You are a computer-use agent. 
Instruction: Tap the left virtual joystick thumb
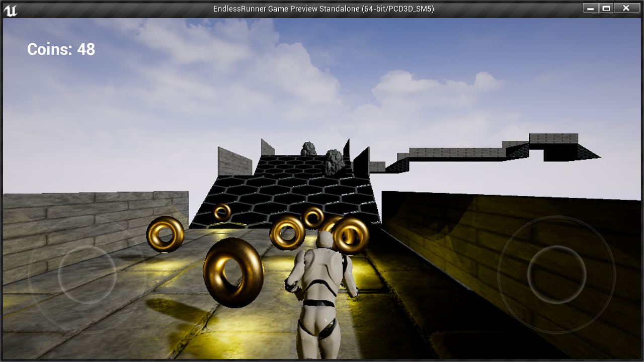[x=87, y=275]
